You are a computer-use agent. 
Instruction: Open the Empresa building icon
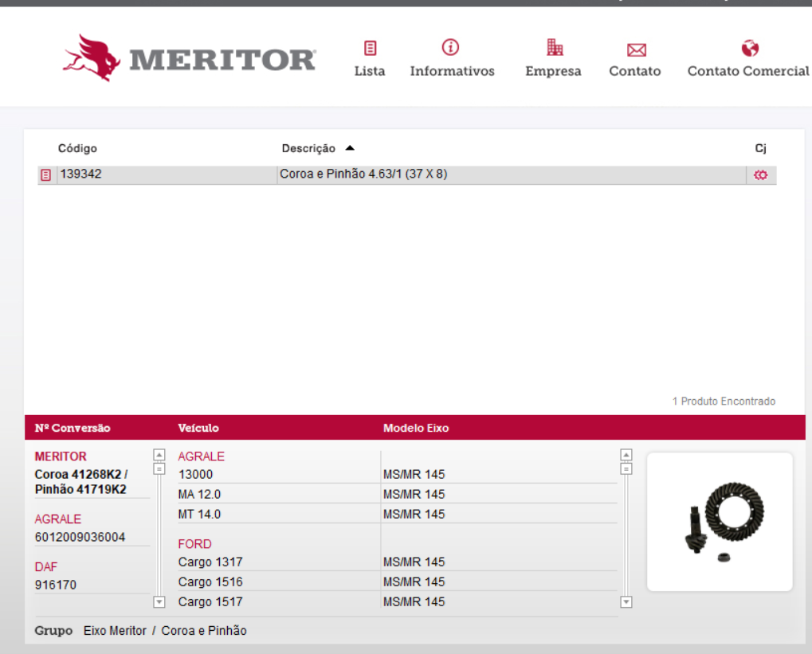[555, 47]
